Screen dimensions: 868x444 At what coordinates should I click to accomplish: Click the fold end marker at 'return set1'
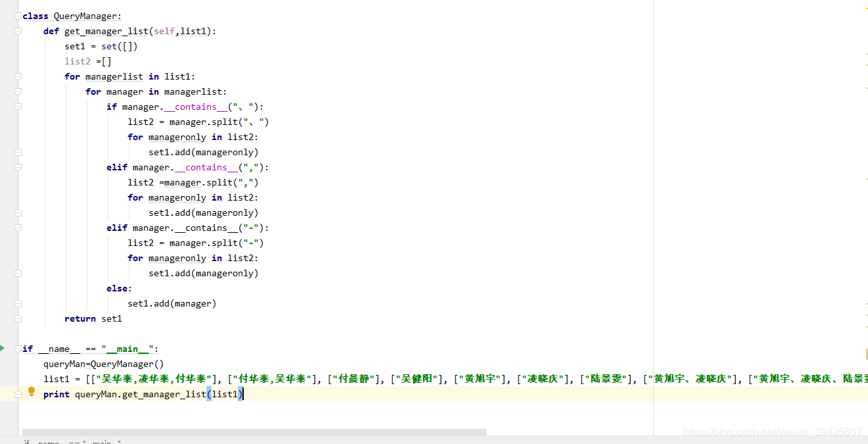[18, 318]
